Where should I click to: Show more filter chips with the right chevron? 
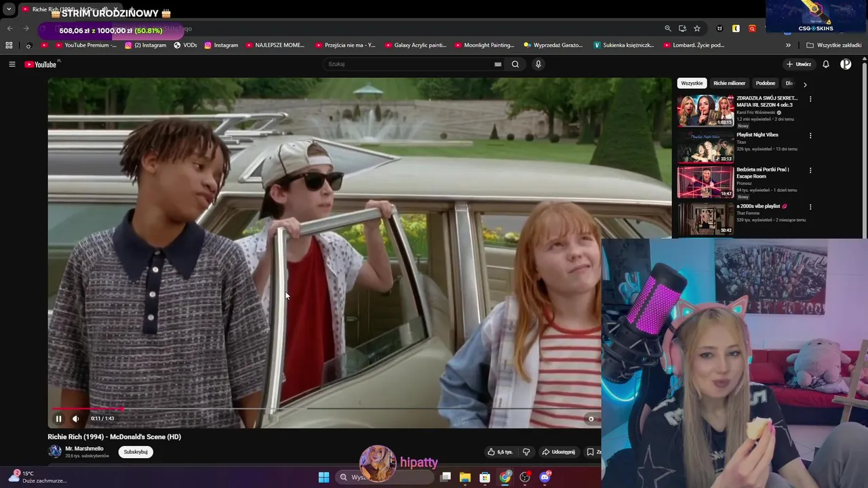(805, 85)
